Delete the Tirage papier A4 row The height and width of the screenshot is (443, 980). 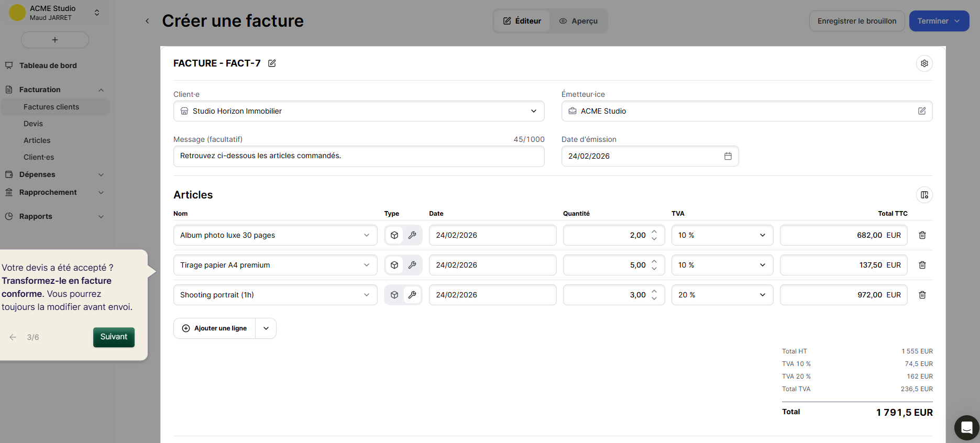[x=922, y=265]
